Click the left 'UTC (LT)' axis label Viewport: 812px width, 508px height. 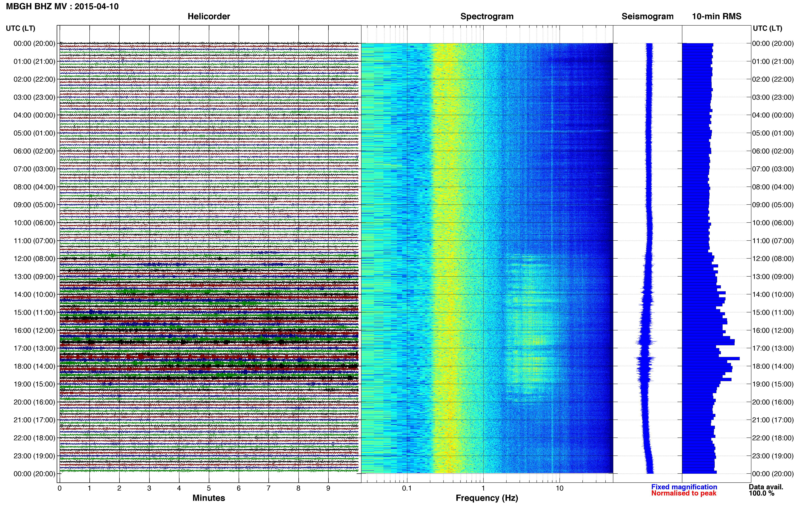pyautogui.click(x=21, y=28)
